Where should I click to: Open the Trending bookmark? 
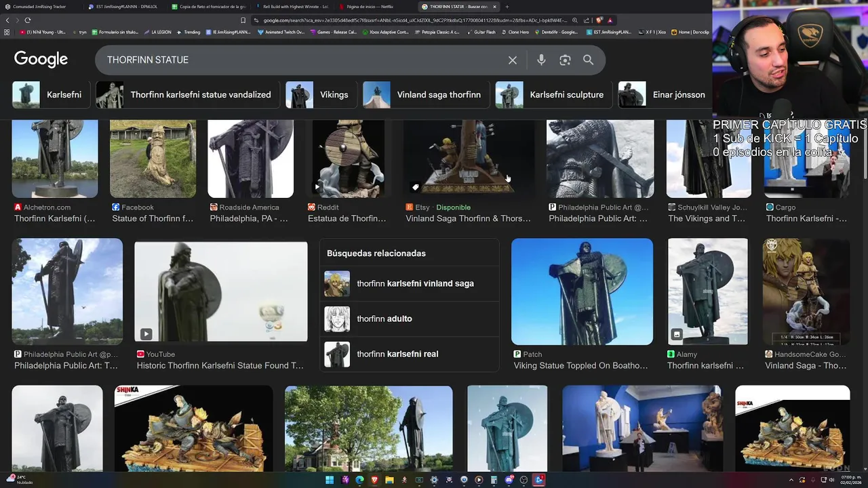point(189,32)
